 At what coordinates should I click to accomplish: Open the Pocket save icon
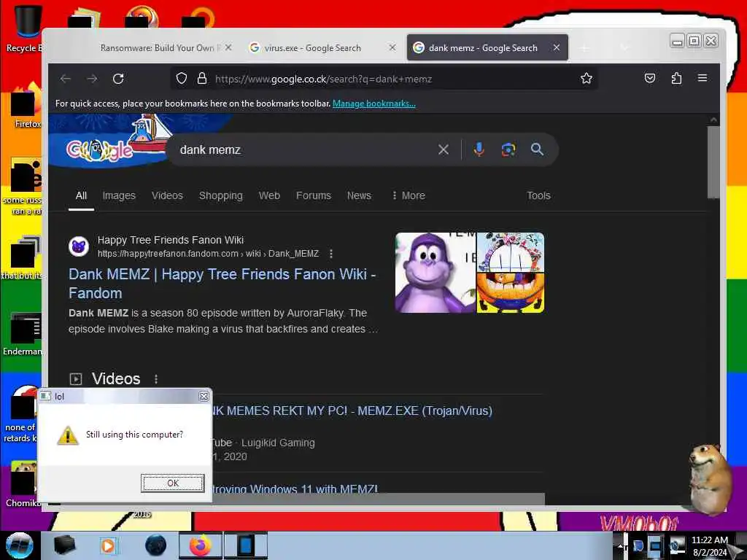650,79
